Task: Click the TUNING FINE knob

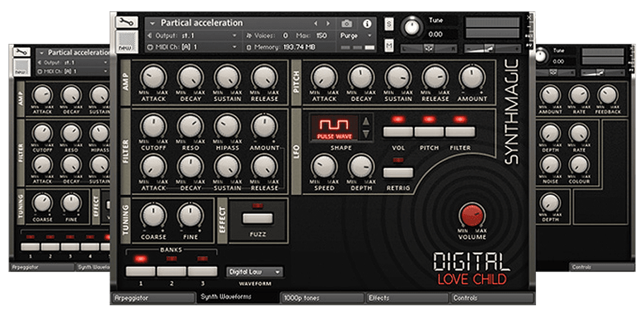Action: tap(191, 215)
